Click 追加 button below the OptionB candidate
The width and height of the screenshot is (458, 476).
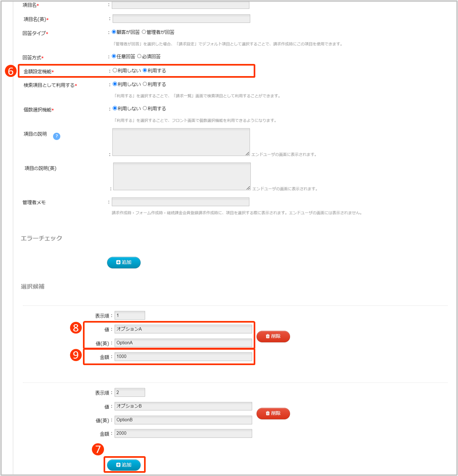124,465
